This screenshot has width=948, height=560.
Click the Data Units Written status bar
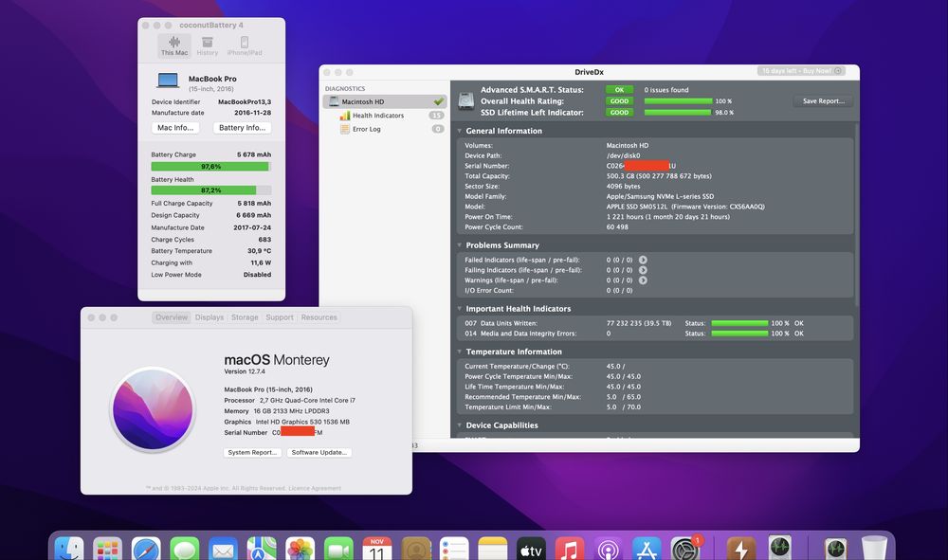tap(739, 323)
